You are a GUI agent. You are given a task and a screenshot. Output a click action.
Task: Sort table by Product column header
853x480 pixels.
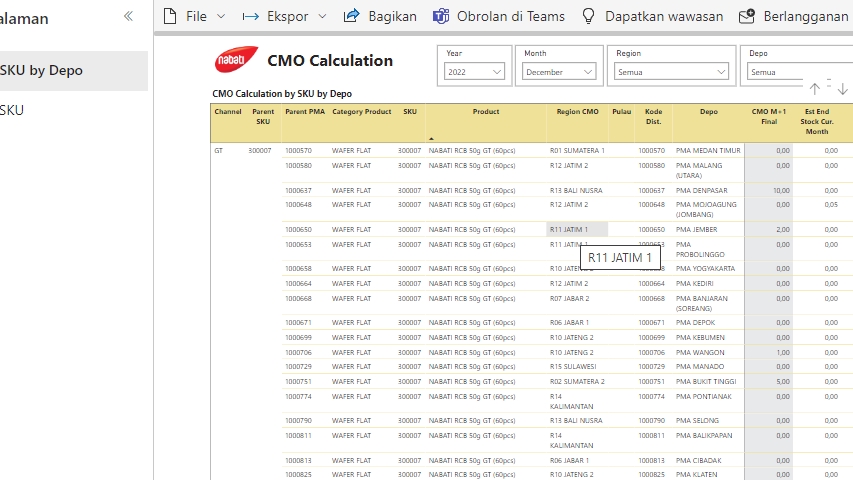click(x=486, y=112)
